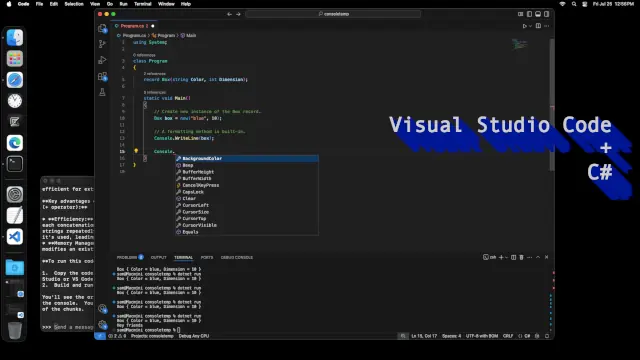Open the new terminal launch profile dropdown
Screen dimensions: 640x360
pyautogui.click(x=507, y=258)
